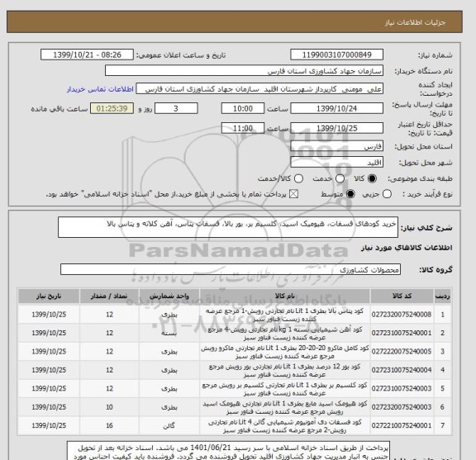Image resolution: width=476 pixels, height=460 pixels.
Task: Click the product group field محصولات کشاورزی
Action: (231, 269)
